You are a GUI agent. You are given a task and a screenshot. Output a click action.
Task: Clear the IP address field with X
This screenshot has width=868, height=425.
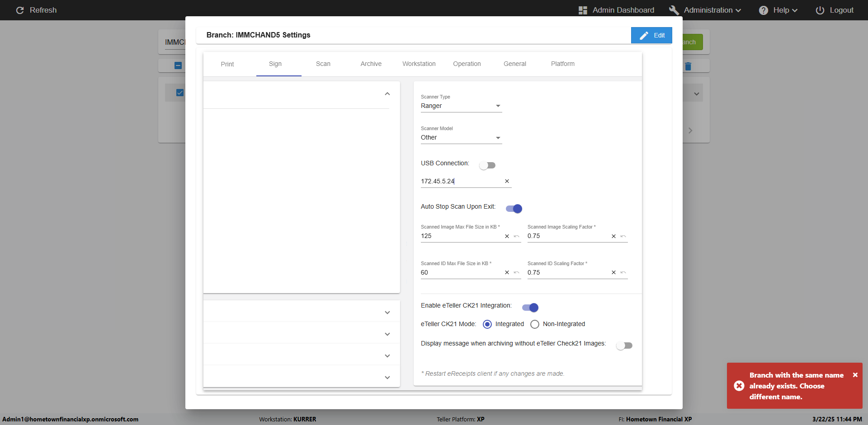(x=507, y=181)
